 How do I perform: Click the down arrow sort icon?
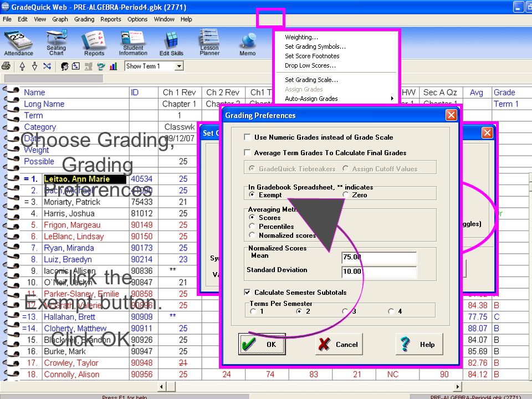(x=34, y=66)
